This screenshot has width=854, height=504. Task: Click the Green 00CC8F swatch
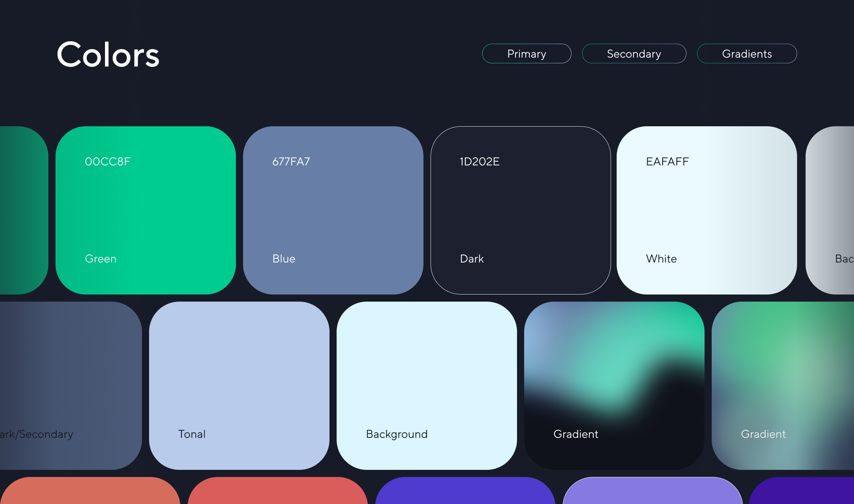146,210
